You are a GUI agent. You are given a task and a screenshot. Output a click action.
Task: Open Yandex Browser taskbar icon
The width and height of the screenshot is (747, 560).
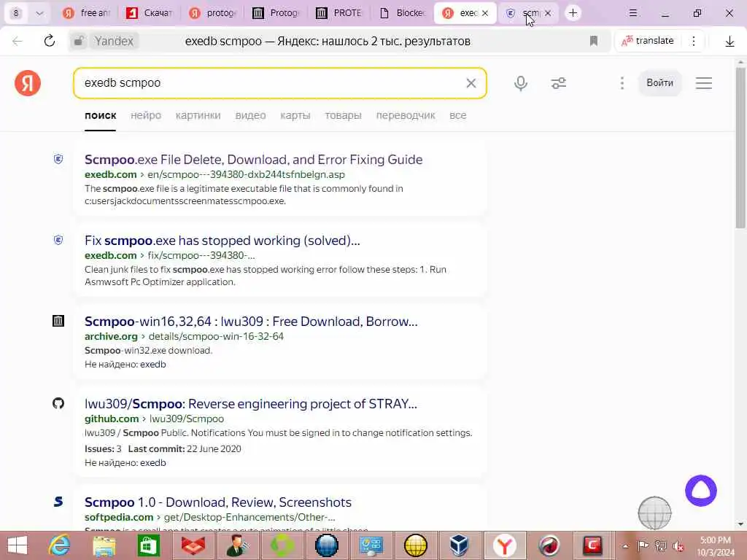point(505,545)
